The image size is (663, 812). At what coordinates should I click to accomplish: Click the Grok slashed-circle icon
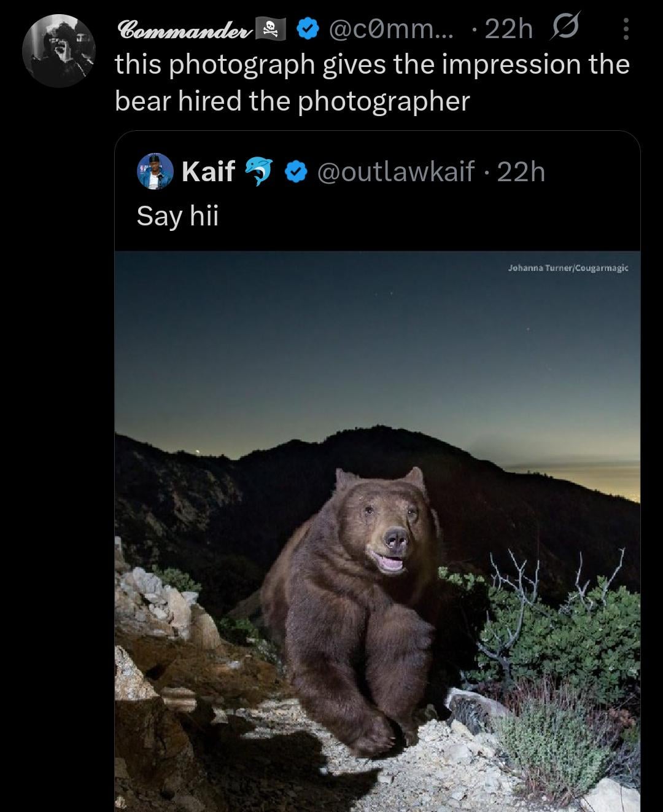tap(565, 28)
